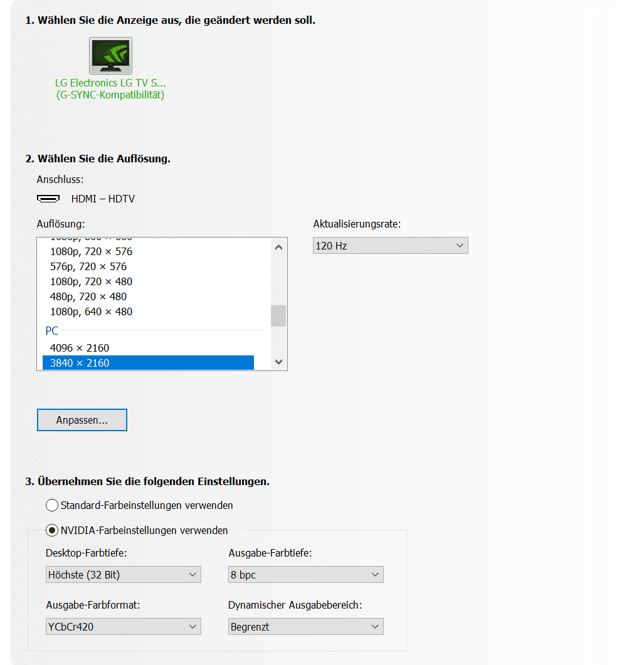Select Standard-Farbeinstellungen verwenden radio button
Viewport: 644px width, 665px height.
click(x=52, y=505)
